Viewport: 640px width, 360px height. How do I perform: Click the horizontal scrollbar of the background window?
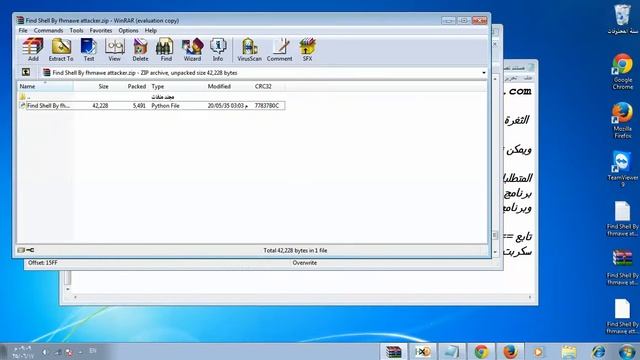[x=302, y=297]
